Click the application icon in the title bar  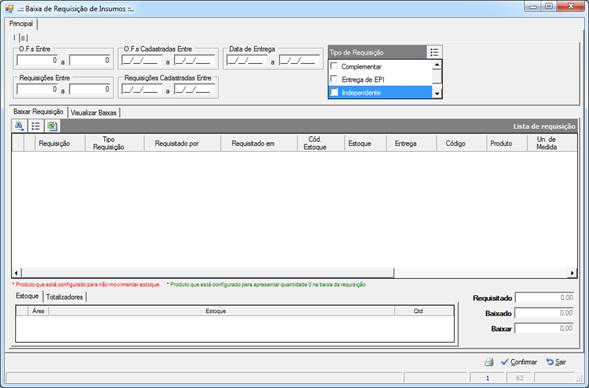click(x=9, y=9)
